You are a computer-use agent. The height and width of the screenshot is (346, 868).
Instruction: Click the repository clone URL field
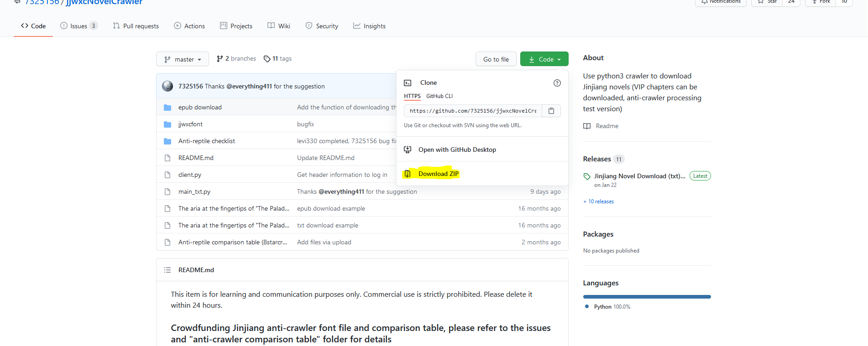(473, 111)
